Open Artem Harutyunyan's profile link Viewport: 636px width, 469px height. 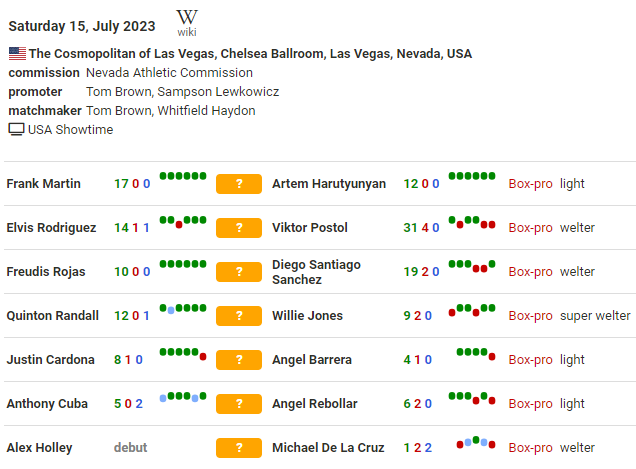pos(329,184)
